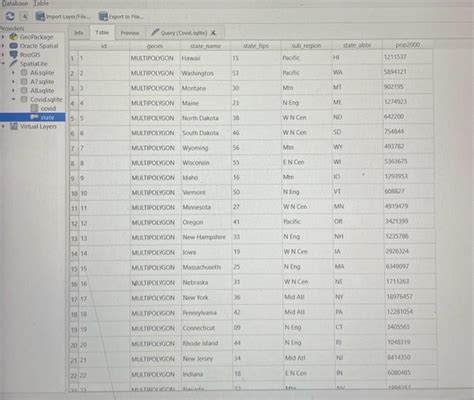Click the Refresh toolbar icon
474x400 pixels.
pos(10,16)
